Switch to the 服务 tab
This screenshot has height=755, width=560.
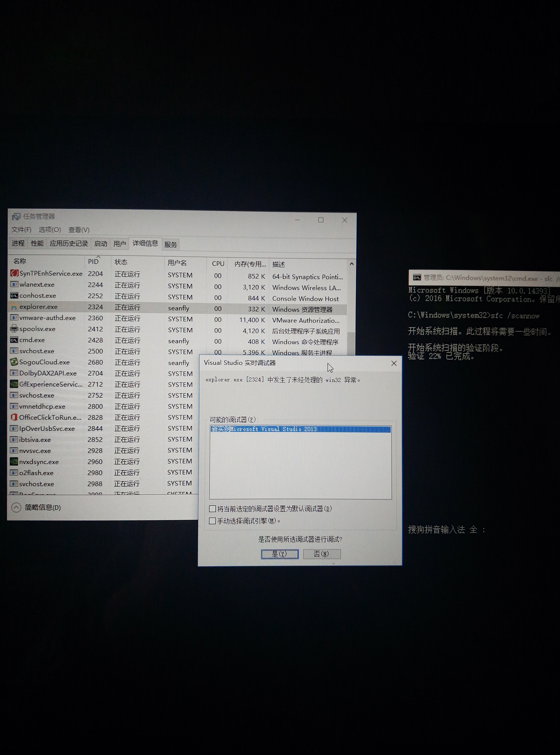[171, 244]
